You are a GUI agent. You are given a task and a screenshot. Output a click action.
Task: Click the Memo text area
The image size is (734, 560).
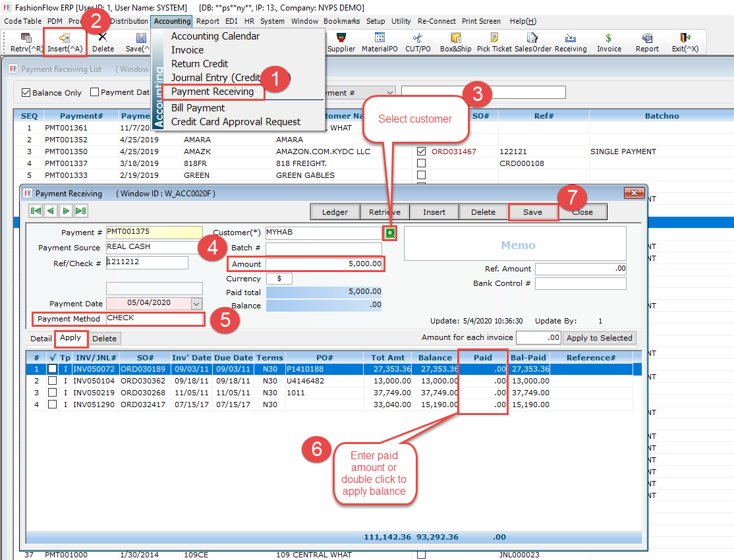tap(515, 244)
